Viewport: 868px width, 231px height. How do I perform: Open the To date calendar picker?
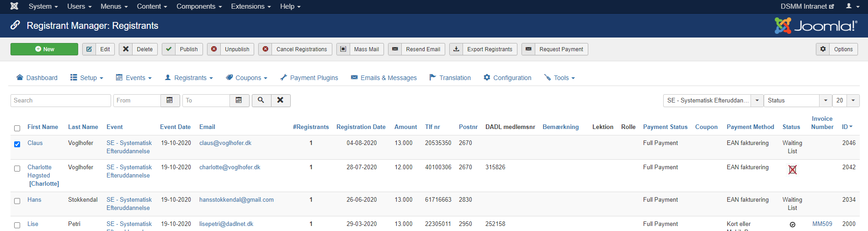click(239, 100)
